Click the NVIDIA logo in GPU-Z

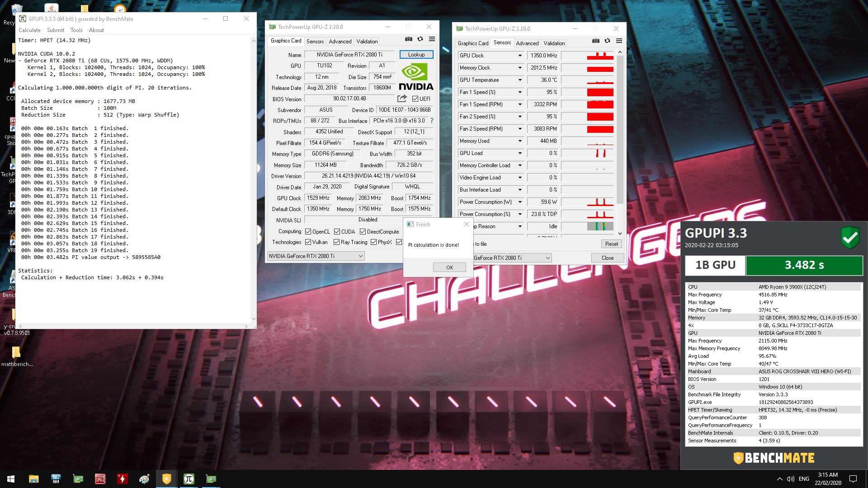(x=415, y=77)
